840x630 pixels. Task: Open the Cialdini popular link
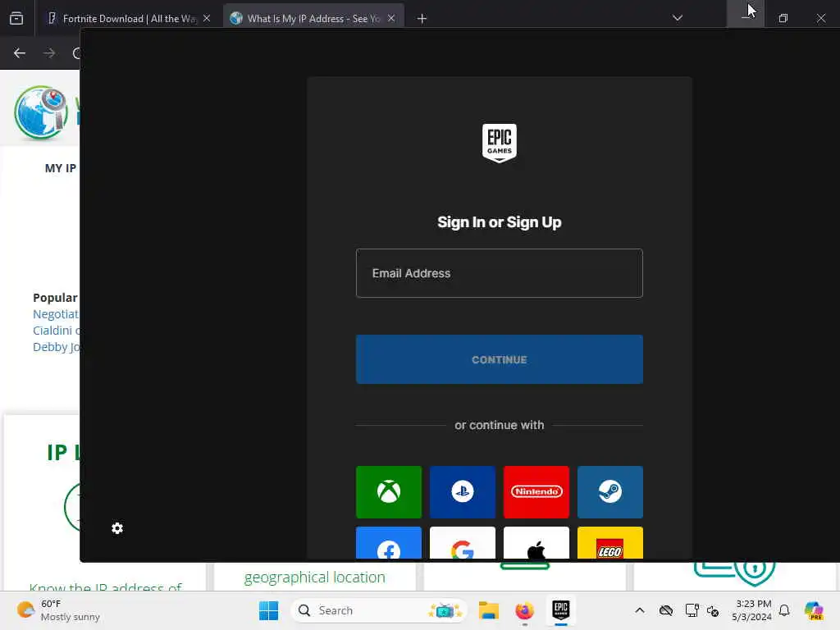(x=56, y=331)
